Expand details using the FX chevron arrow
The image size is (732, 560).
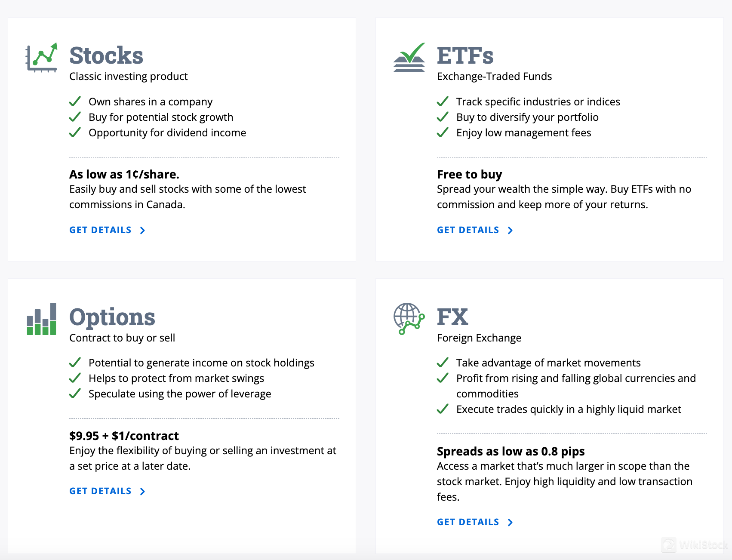pyautogui.click(x=511, y=522)
